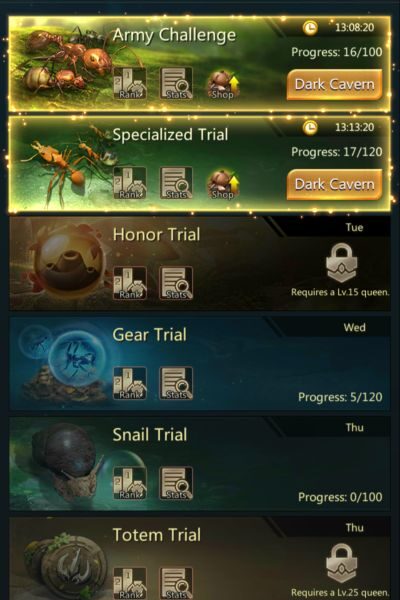Tap Army Challenge timer clock icon
This screenshot has height=600, width=400.
(310, 28)
